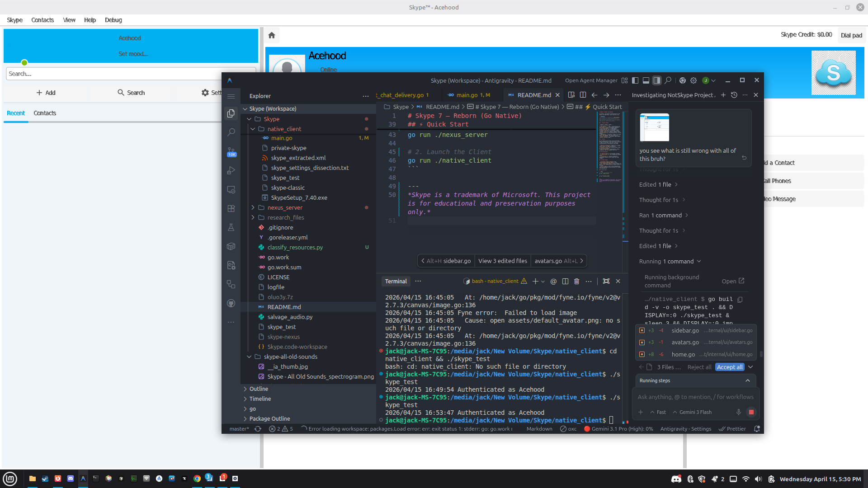Click the Skype home icon
This screenshot has width=868, height=488.
point(272,35)
